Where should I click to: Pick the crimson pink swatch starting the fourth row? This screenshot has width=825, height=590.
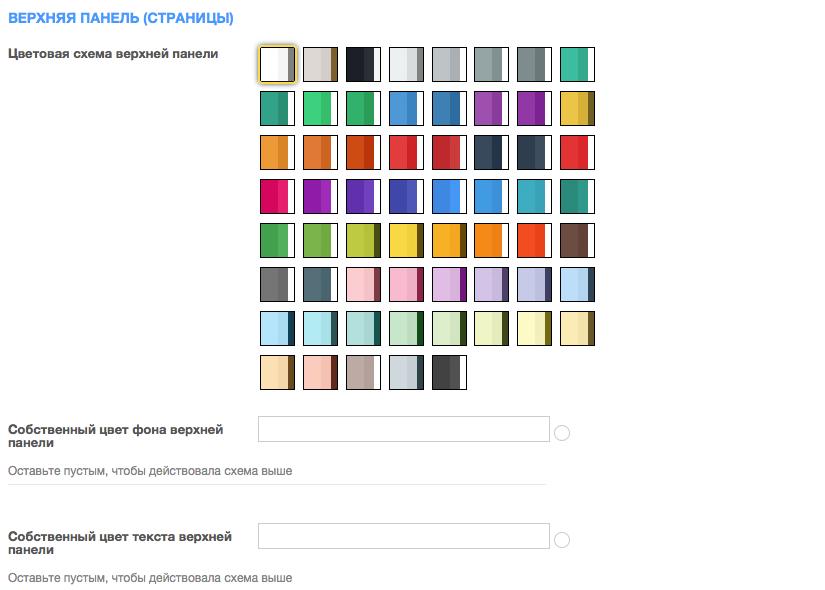[x=277, y=196]
